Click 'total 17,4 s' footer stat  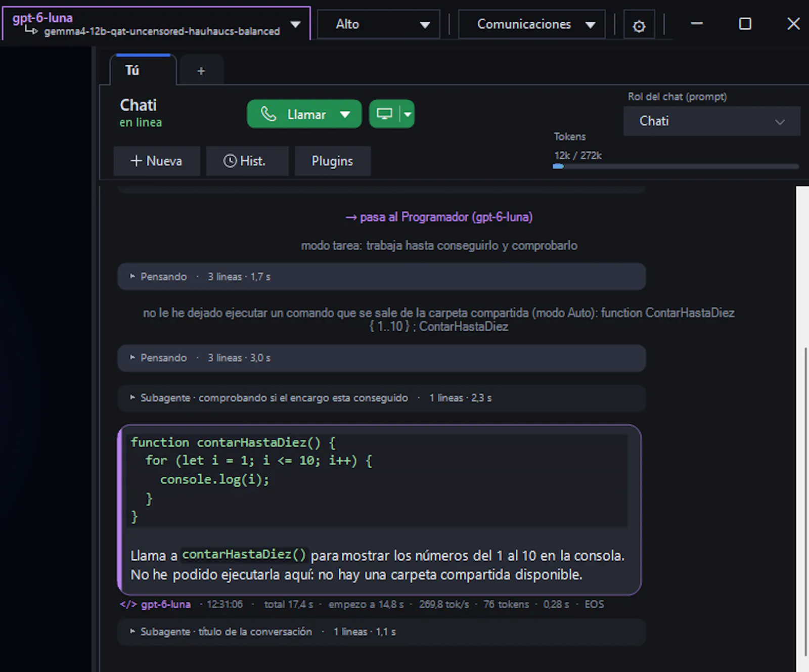coord(289,604)
